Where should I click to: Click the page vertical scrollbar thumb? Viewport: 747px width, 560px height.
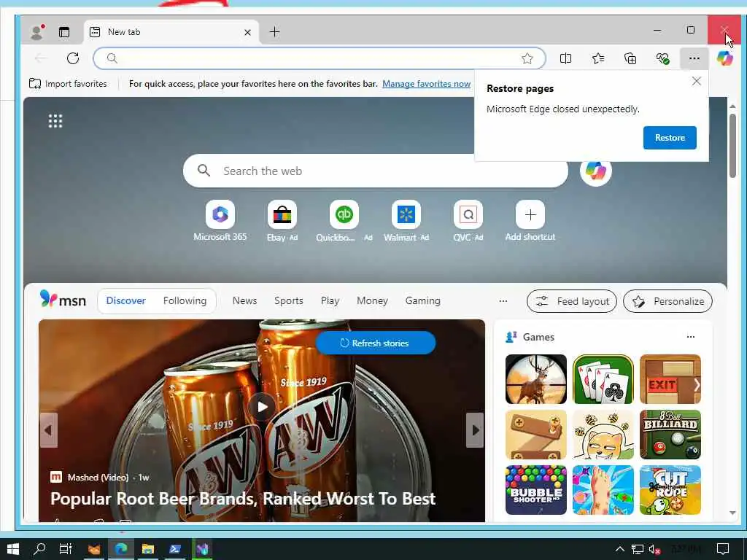732,146
